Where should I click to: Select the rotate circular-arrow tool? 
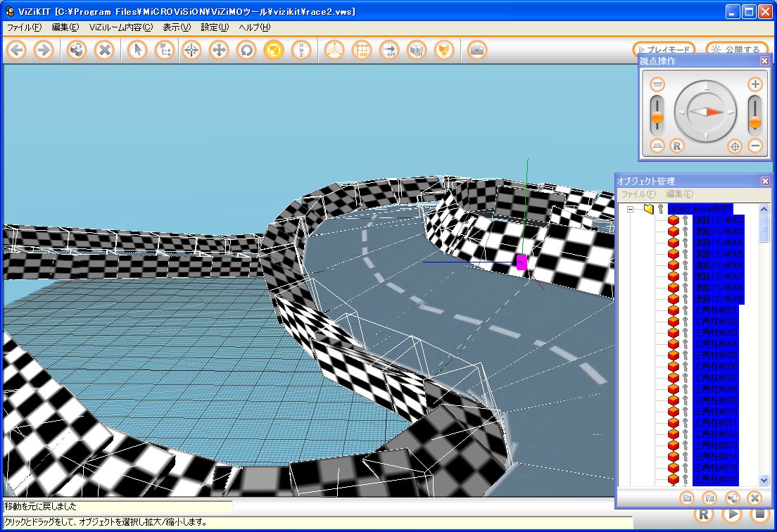click(x=246, y=50)
